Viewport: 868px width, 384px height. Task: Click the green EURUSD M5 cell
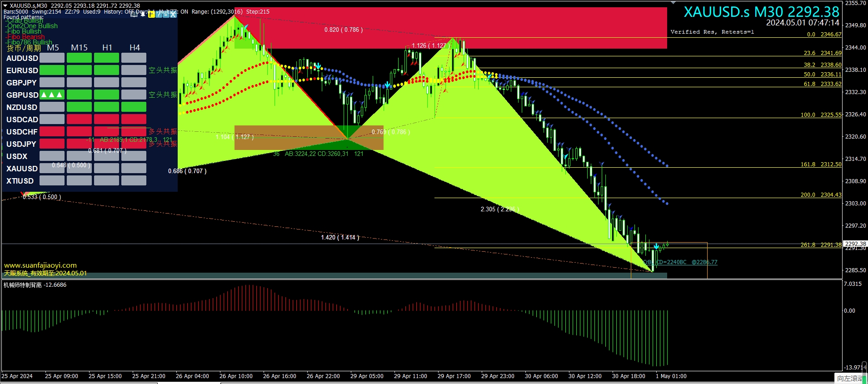click(52, 70)
